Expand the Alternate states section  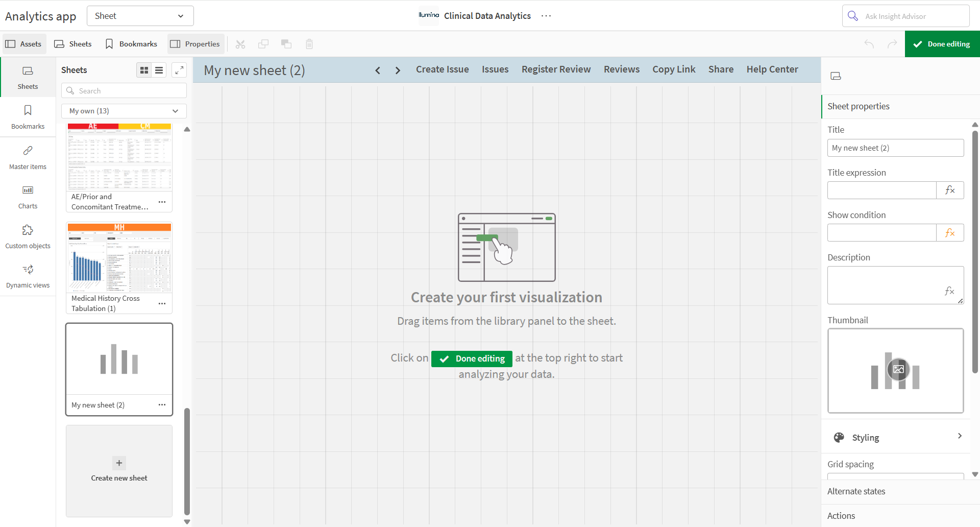(x=900, y=491)
